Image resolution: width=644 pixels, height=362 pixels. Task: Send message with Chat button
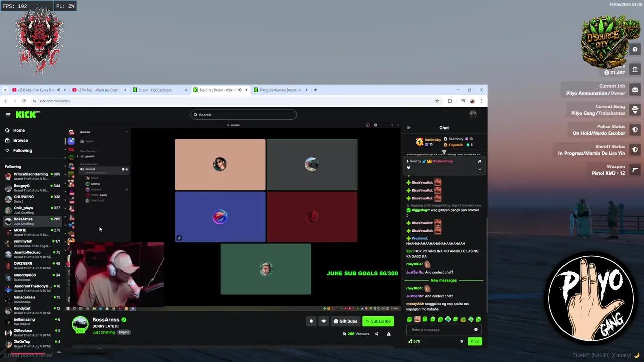475,341
